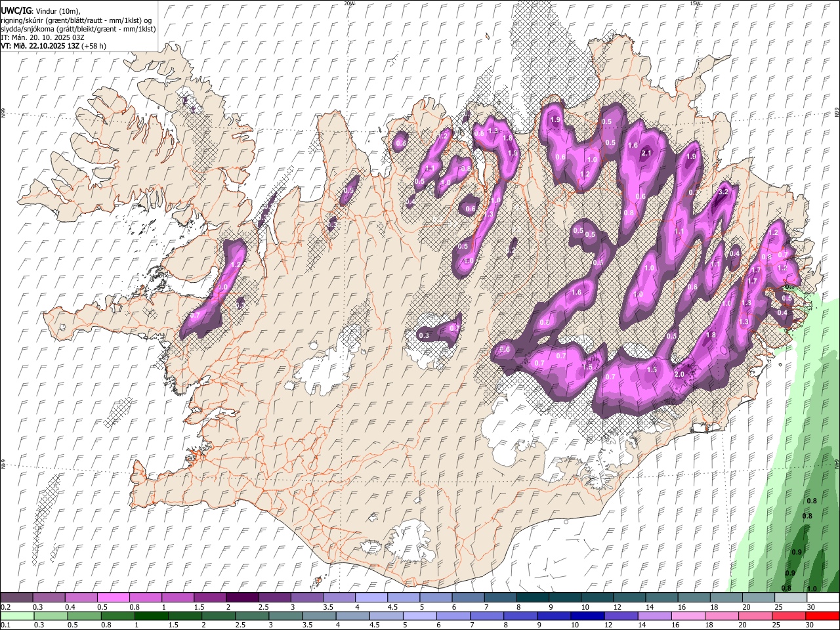Click the '64N' latitude label at the map's right edge
840x630 pixels.
[837, 463]
